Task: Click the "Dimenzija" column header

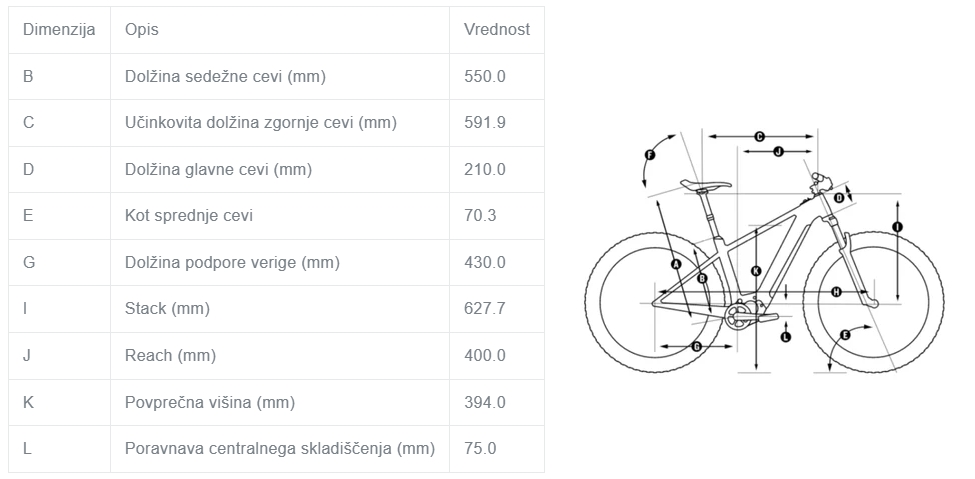Action: click(59, 29)
